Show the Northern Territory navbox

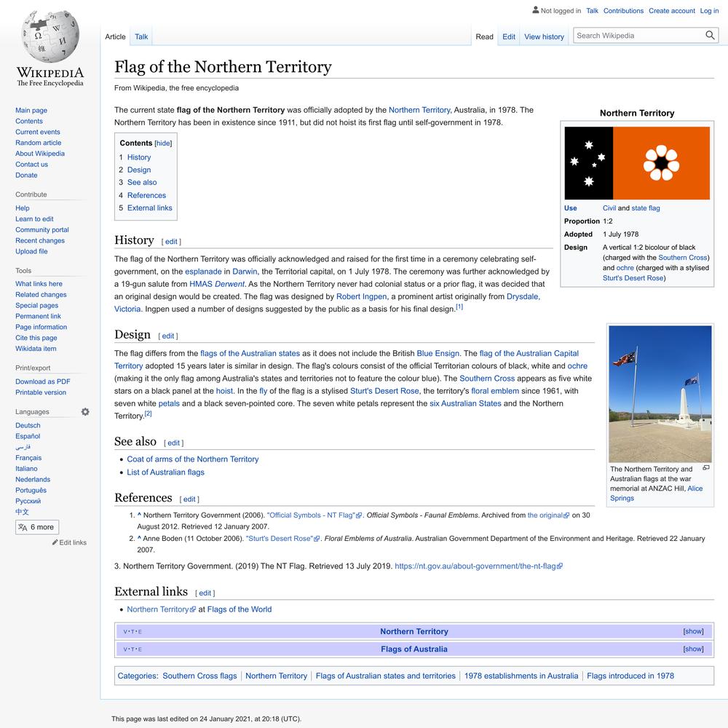(x=693, y=631)
